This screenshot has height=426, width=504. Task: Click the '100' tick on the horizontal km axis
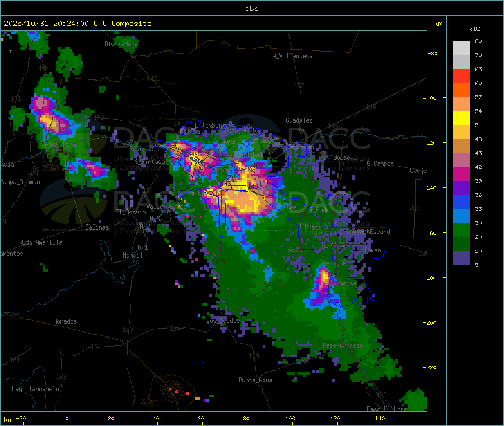[290, 418]
